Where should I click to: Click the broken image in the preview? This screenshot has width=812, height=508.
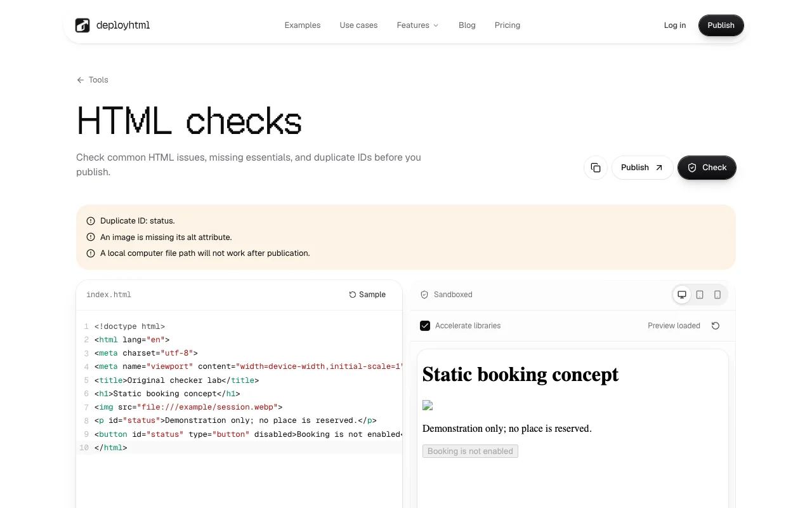tap(428, 405)
